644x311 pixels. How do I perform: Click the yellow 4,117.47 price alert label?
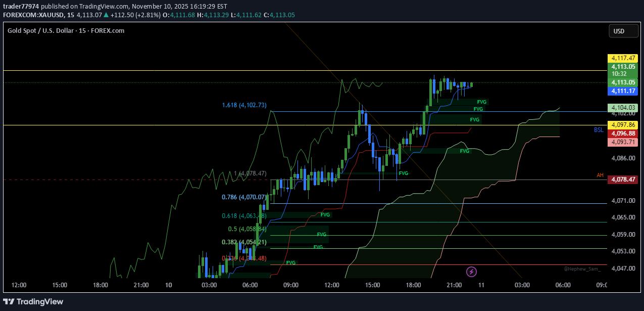tap(622, 59)
